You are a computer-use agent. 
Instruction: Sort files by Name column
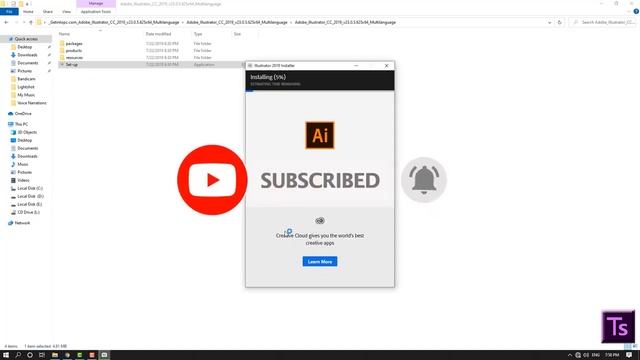pos(64,34)
